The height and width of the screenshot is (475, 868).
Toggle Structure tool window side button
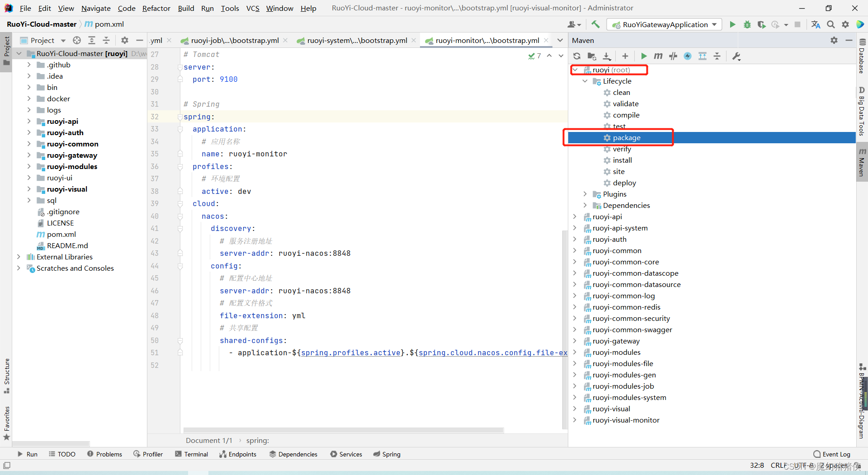click(x=6, y=376)
